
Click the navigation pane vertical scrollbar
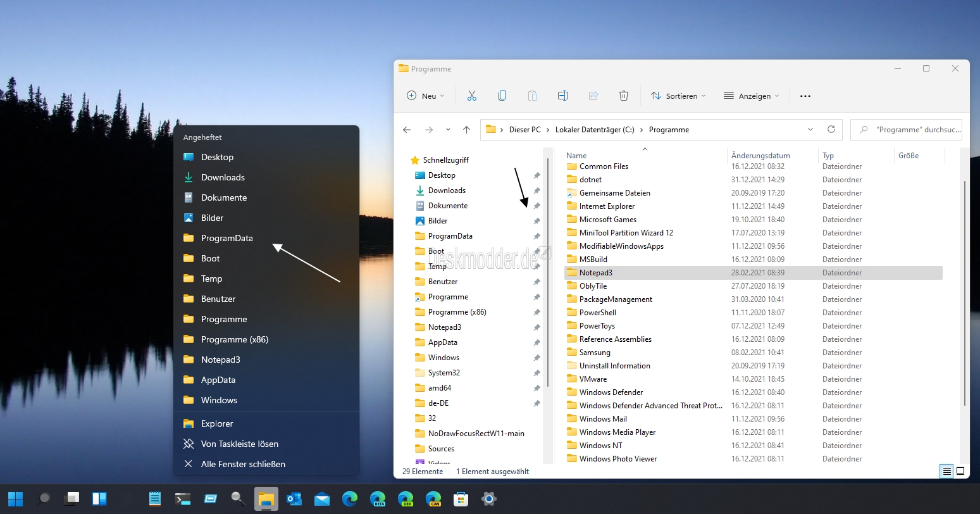click(548, 272)
